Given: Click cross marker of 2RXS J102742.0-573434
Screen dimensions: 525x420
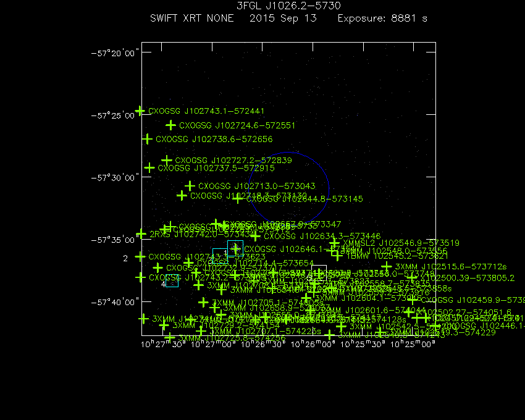Looking at the screenshot, I should (x=141, y=234).
